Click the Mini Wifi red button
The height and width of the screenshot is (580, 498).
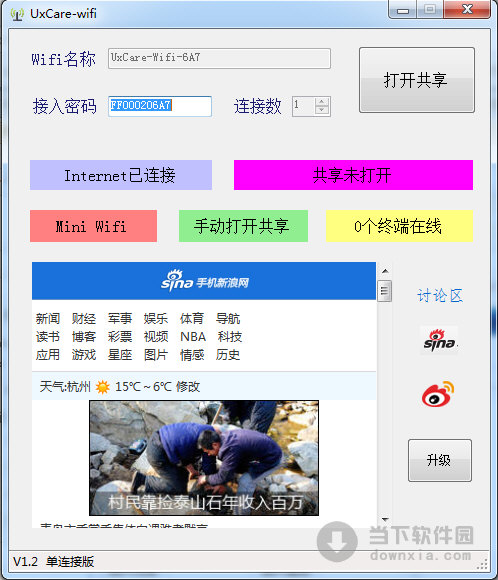(93, 226)
